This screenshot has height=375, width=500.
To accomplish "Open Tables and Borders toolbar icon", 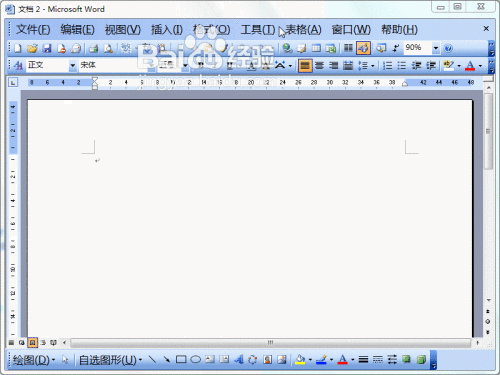I will 302,48.
